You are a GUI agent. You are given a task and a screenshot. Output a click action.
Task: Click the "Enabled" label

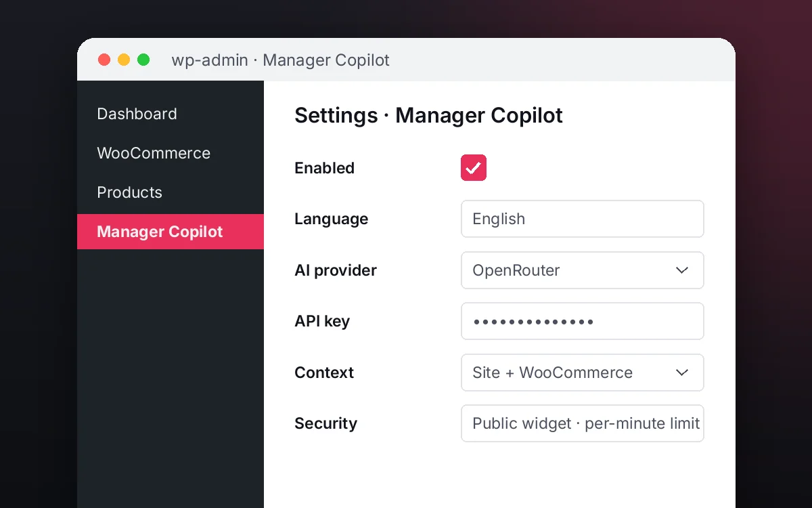coord(324,168)
